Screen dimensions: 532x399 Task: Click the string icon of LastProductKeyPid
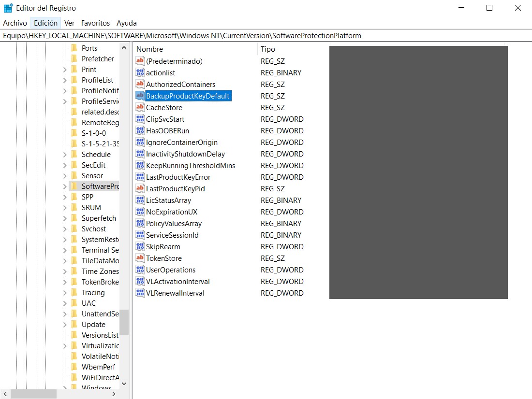point(140,188)
